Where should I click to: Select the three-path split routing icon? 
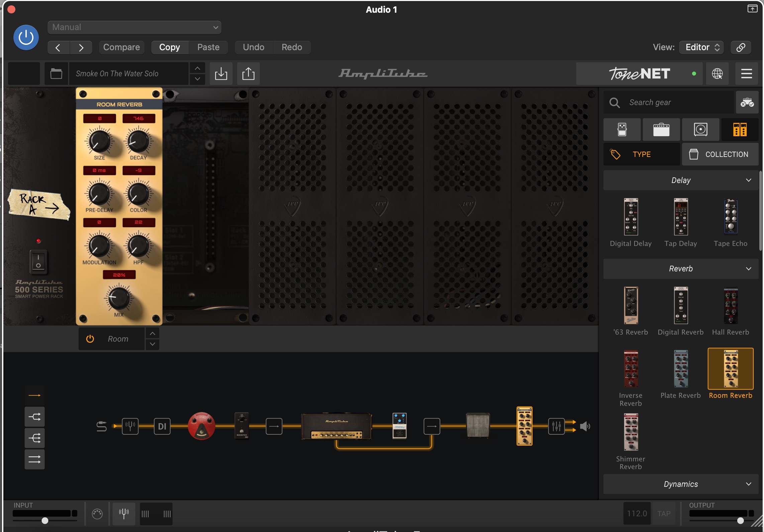[34, 438]
